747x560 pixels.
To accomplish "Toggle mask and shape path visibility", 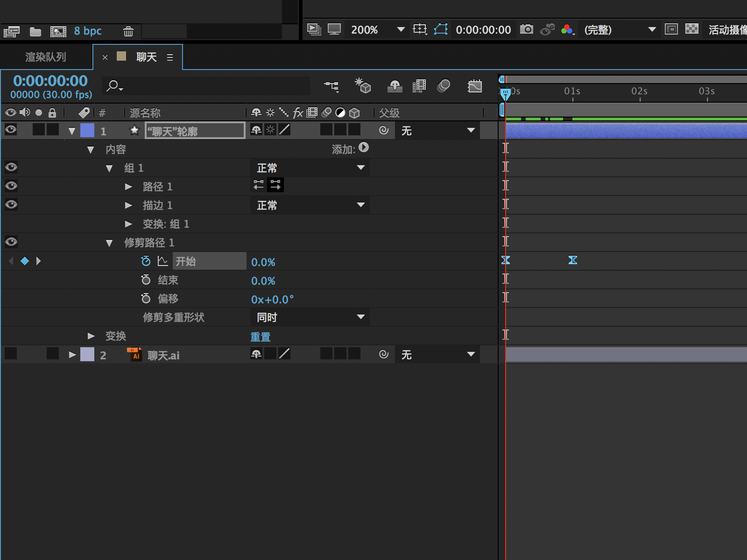I will point(441,29).
